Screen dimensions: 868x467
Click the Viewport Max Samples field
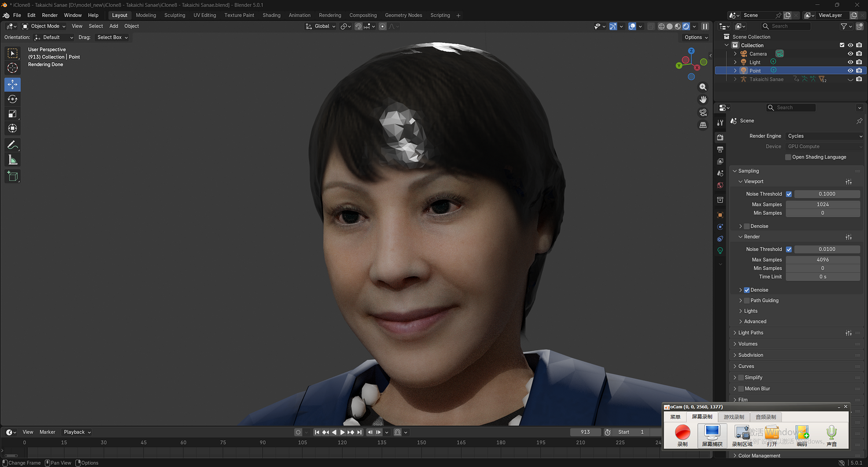[823, 204]
